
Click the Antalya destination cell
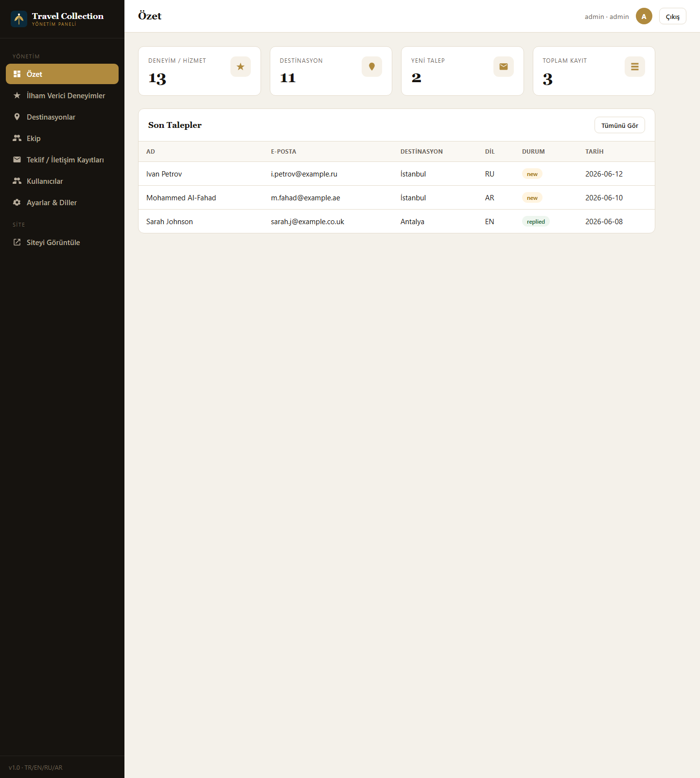[412, 222]
